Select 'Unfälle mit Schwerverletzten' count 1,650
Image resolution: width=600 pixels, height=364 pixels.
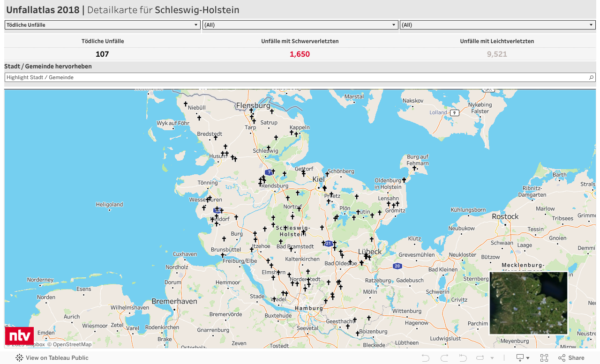(x=300, y=54)
